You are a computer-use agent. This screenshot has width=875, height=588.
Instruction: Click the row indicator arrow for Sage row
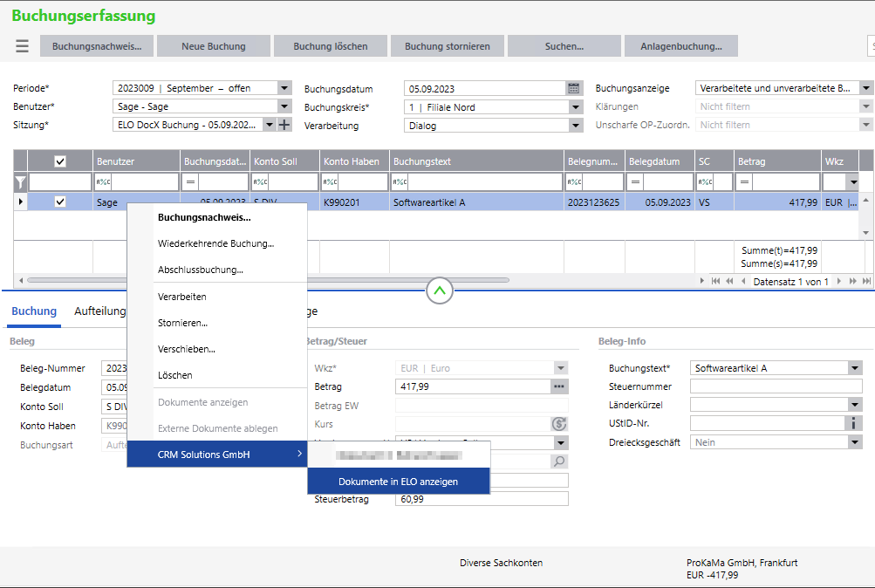click(21, 202)
